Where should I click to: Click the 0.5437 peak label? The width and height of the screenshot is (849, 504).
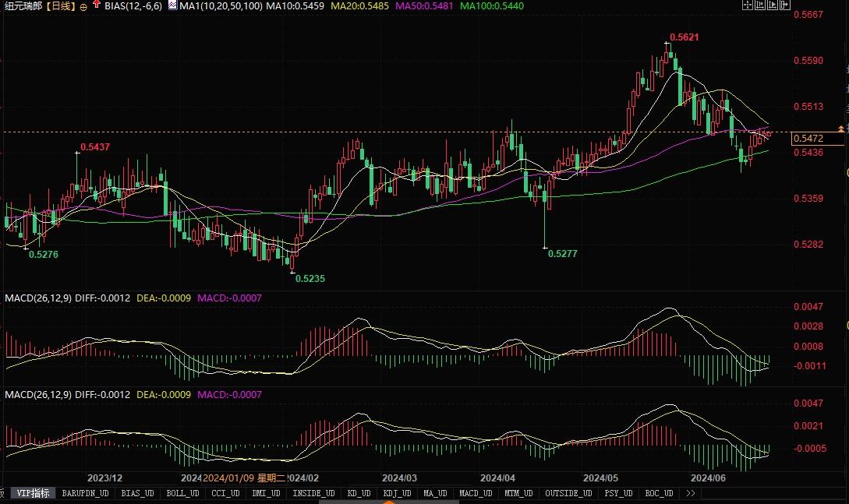click(x=95, y=147)
